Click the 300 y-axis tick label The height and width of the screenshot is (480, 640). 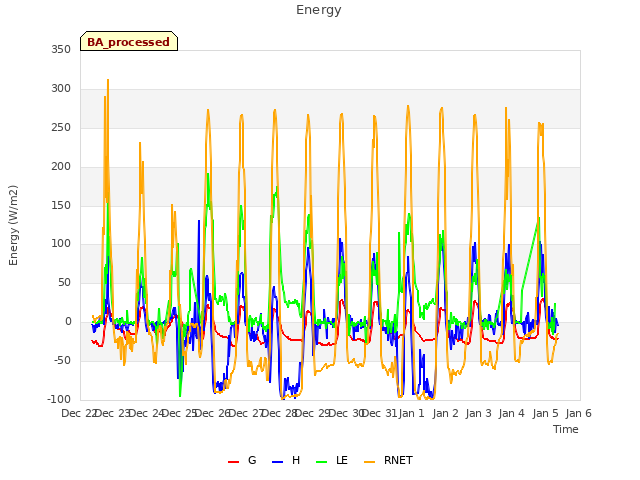61,88
